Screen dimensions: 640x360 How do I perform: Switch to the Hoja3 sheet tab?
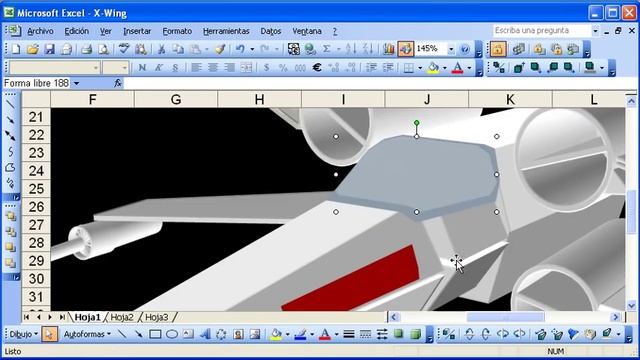(156, 317)
